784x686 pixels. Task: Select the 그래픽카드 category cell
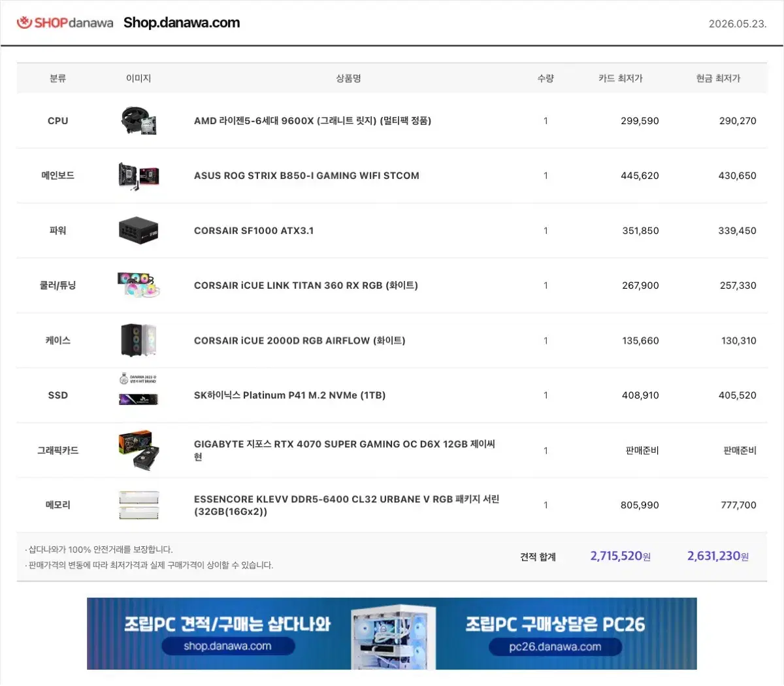tap(57, 450)
